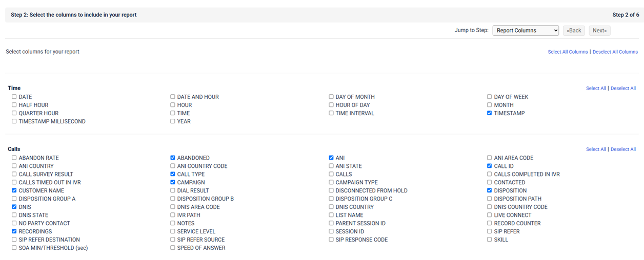Check the NOTES checkbox

coord(173,223)
